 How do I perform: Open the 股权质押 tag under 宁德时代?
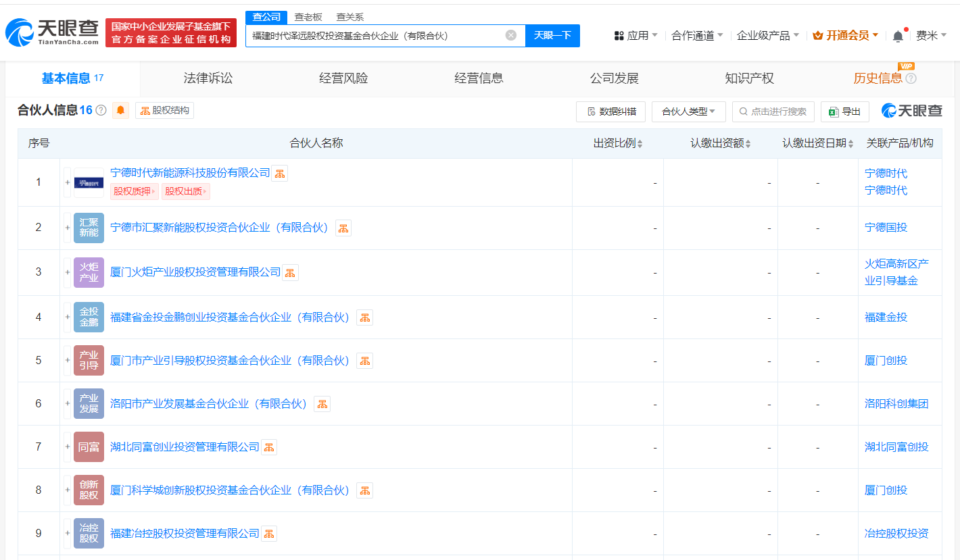[135, 191]
